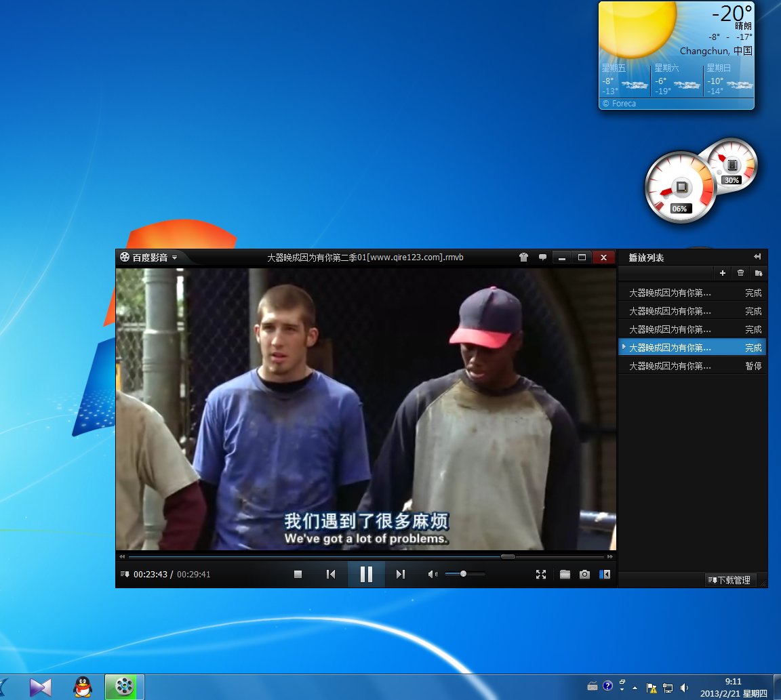Select the fullscreen icon in playback bar
Image resolution: width=781 pixels, height=700 pixels.
[x=541, y=574]
